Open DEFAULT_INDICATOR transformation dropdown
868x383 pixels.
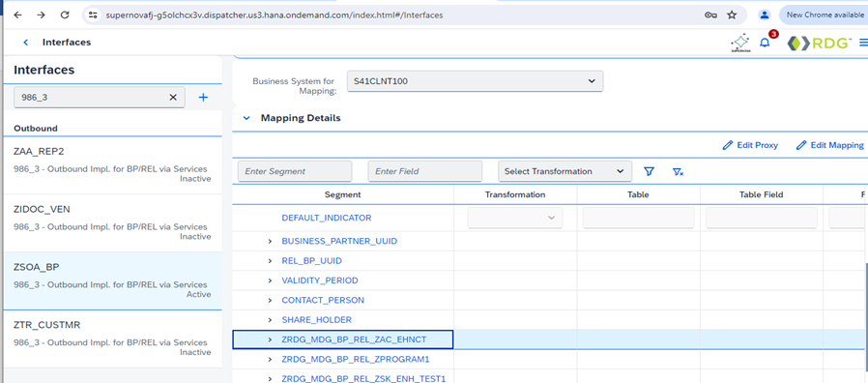click(x=515, y=218)
